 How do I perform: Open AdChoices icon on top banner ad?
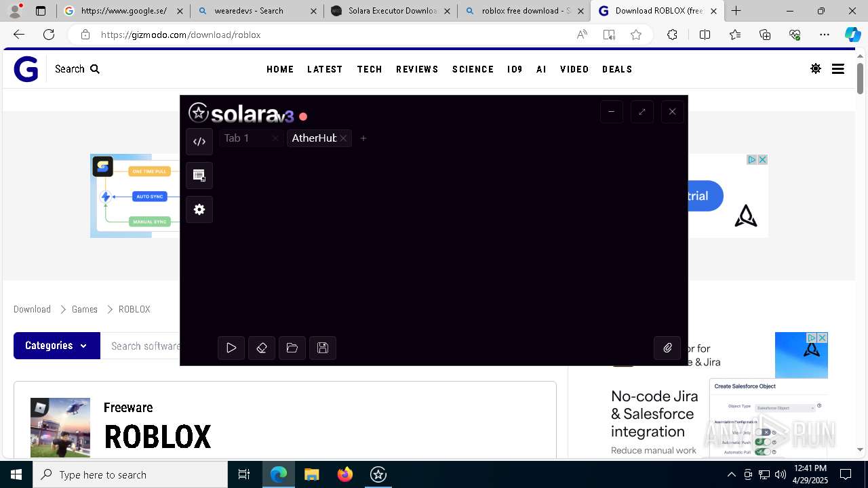point(751,159)
